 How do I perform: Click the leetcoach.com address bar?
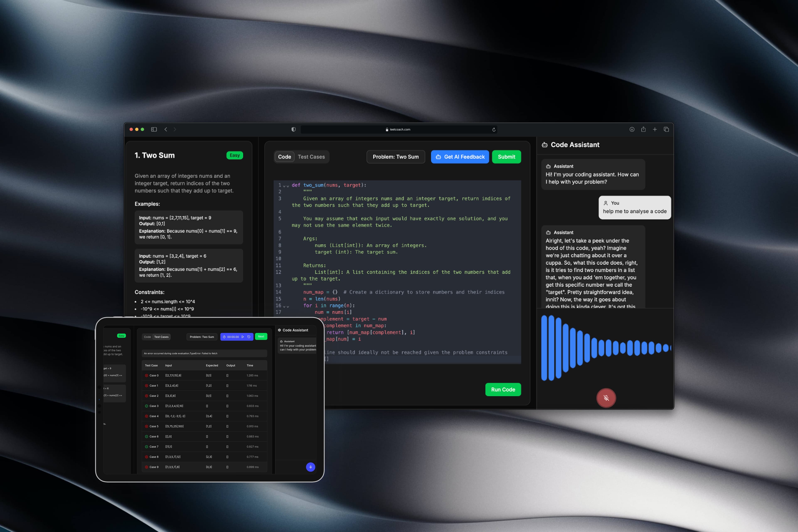pyautogui.click(x=399, y=129)
